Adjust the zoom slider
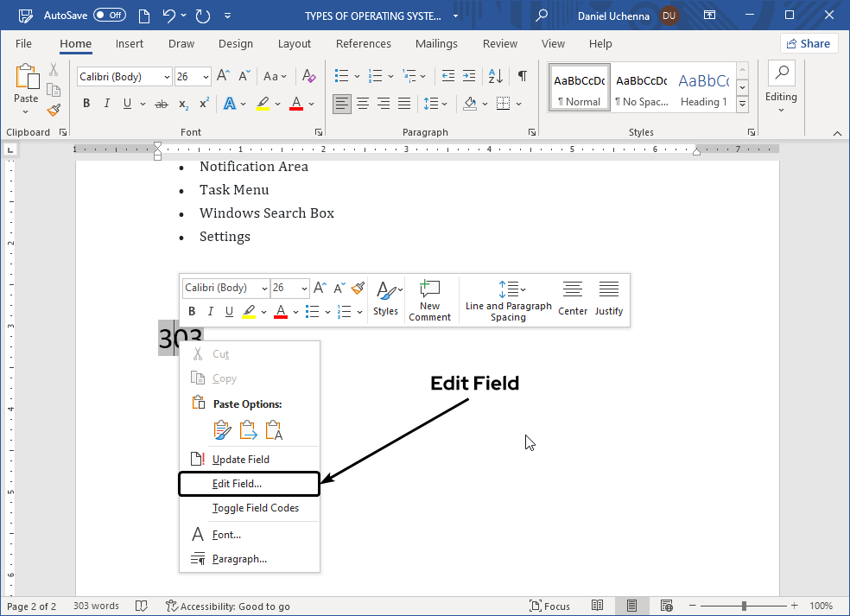The height and width of the screenshot is (616, 850). pos(743,606)
